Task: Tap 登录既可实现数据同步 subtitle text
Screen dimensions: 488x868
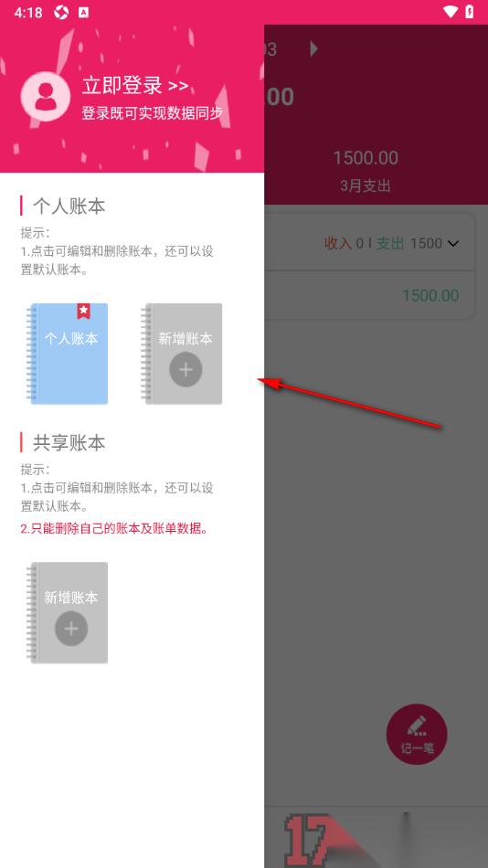Action: coord(153,113)
